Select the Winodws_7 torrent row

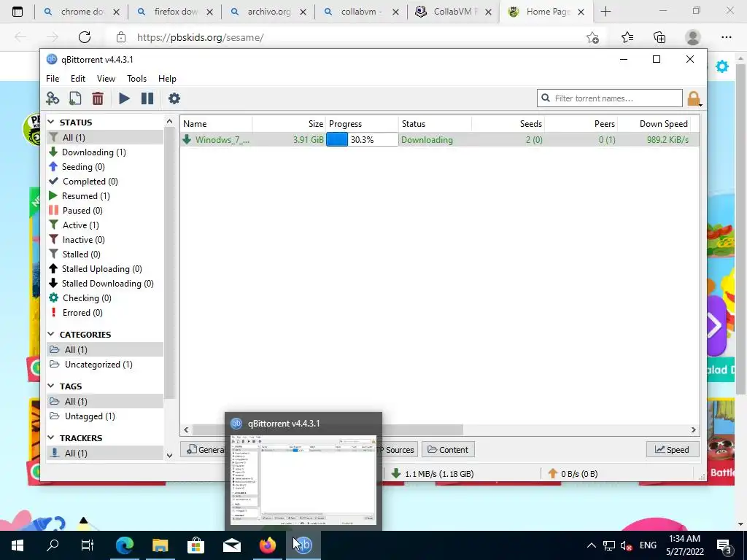[439, 139]
